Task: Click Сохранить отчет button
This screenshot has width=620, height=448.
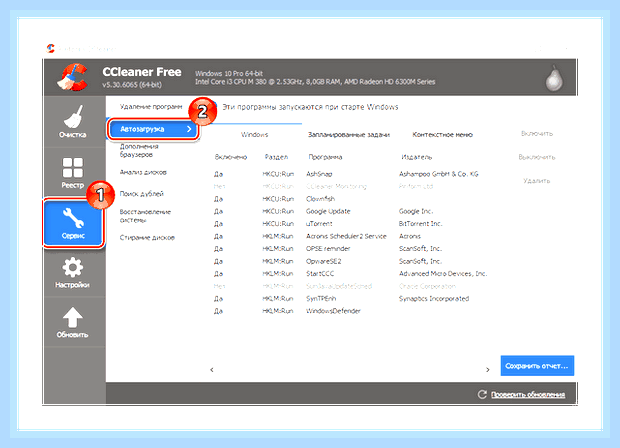Action: click(x=537, y=366)
